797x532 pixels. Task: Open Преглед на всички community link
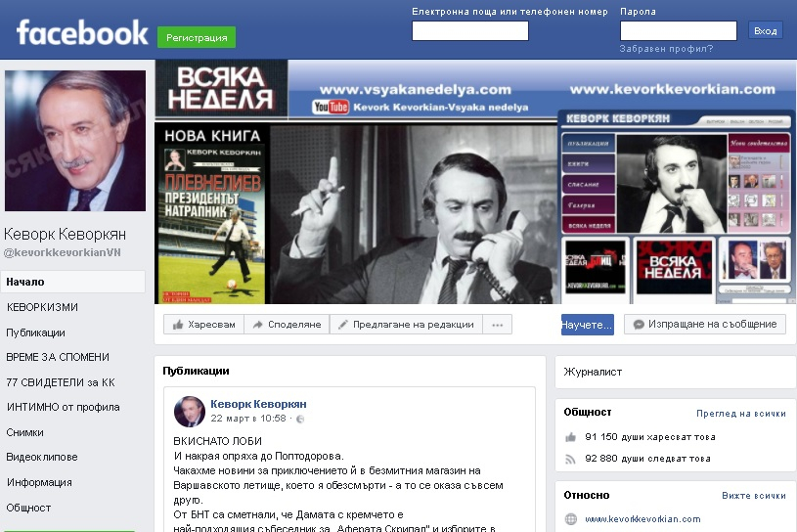point(741,414)
